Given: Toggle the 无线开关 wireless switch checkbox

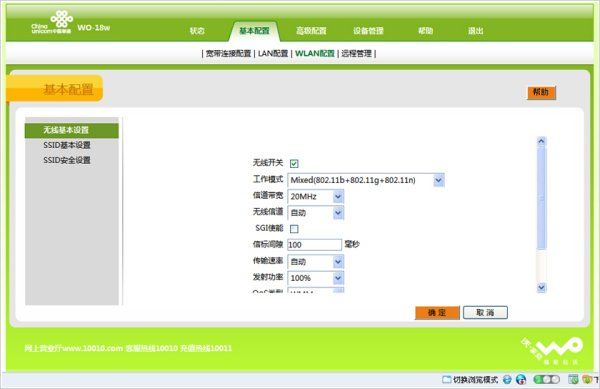Looking at the screenshot, I should click(294, 164).
